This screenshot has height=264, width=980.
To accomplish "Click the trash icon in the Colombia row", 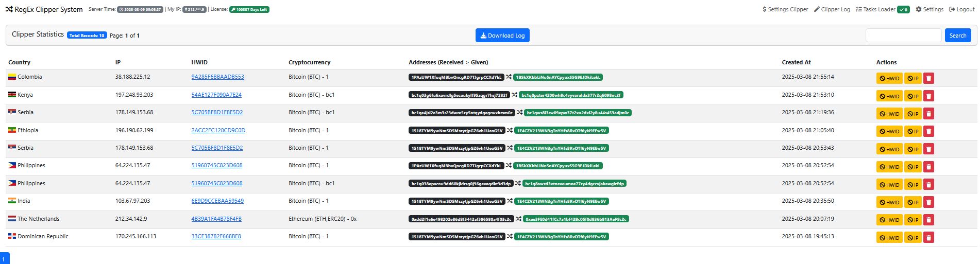I will tap(928, 78).
